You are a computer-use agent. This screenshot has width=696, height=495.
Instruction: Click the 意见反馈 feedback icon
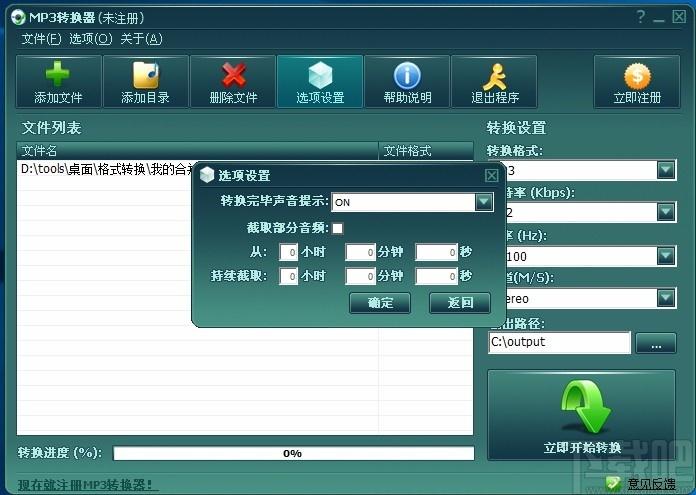[615, 484]
